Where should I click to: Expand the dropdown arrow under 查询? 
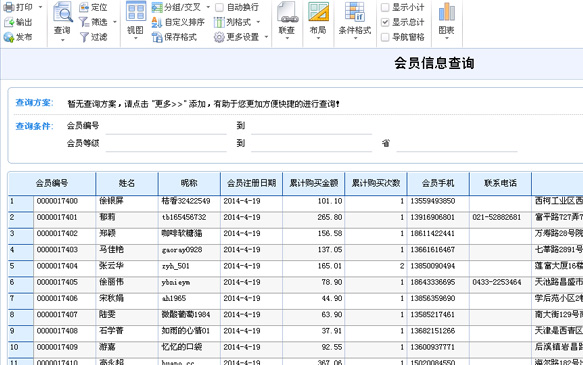[62, 40]
